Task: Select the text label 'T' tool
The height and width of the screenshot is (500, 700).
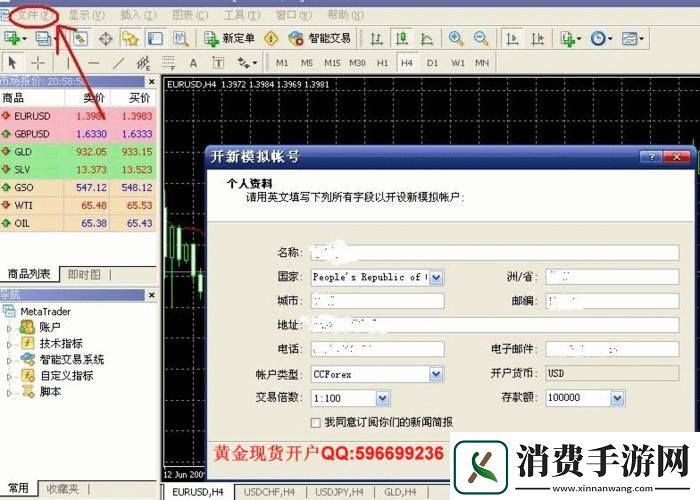Action: click(218, 63)
